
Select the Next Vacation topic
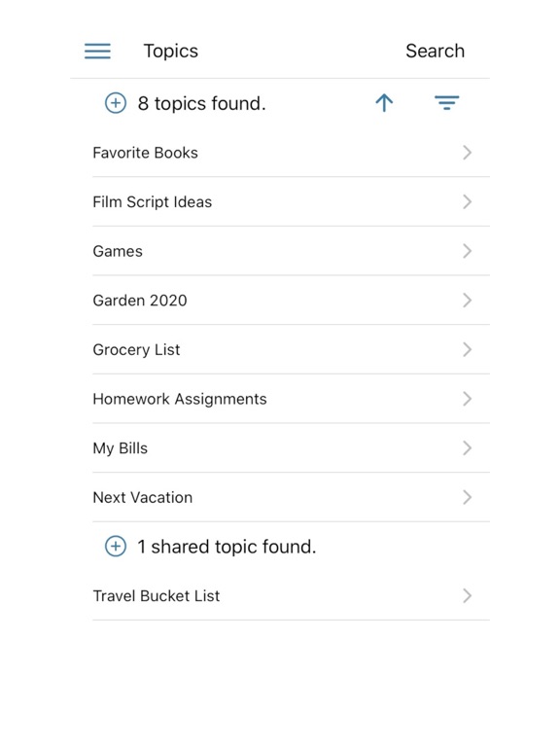pyautogui.click(x=291, y=497)
